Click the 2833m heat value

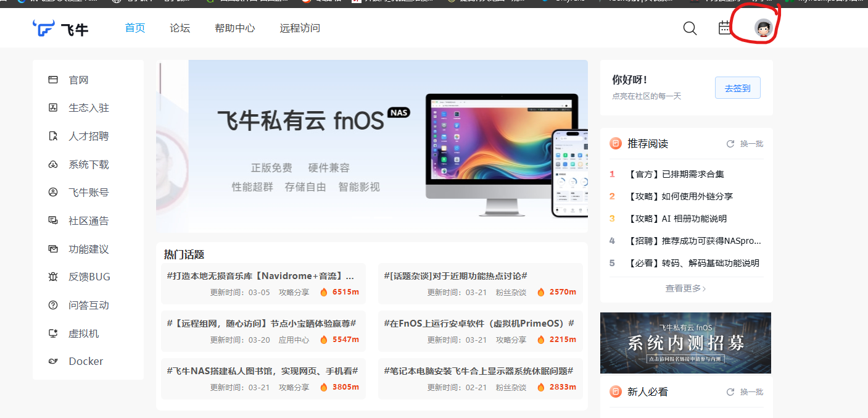point(563,387)
